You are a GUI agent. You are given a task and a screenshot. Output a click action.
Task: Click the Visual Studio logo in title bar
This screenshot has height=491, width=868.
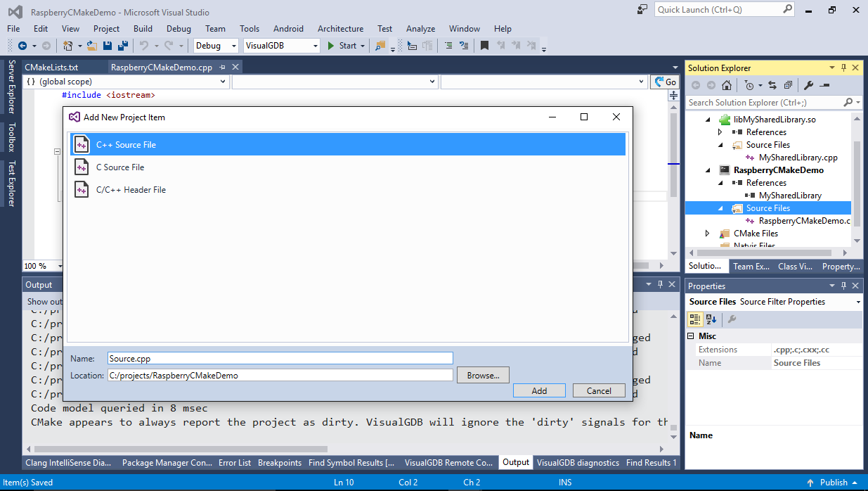coord(15,12)
